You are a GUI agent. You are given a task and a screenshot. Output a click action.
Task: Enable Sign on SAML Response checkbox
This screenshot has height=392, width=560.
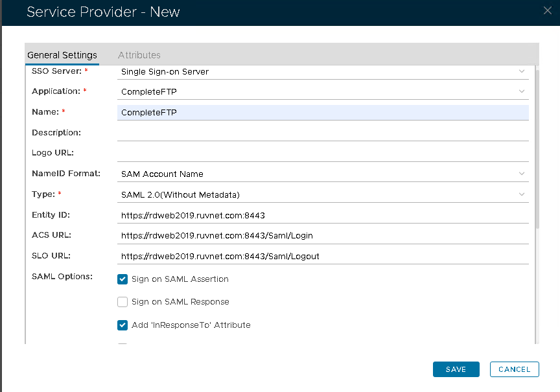(x=122, y=302)
